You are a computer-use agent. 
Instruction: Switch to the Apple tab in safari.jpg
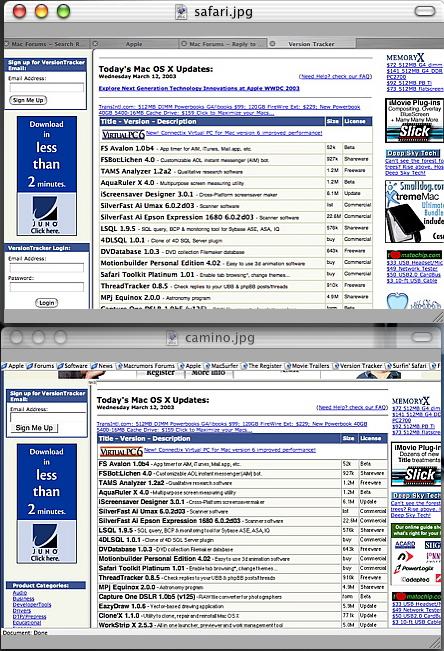134,44
